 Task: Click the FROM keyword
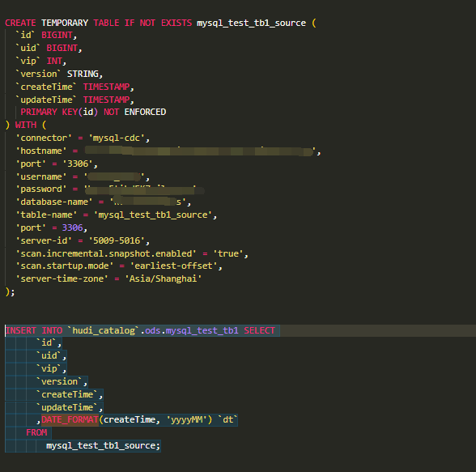coord(36,432)
